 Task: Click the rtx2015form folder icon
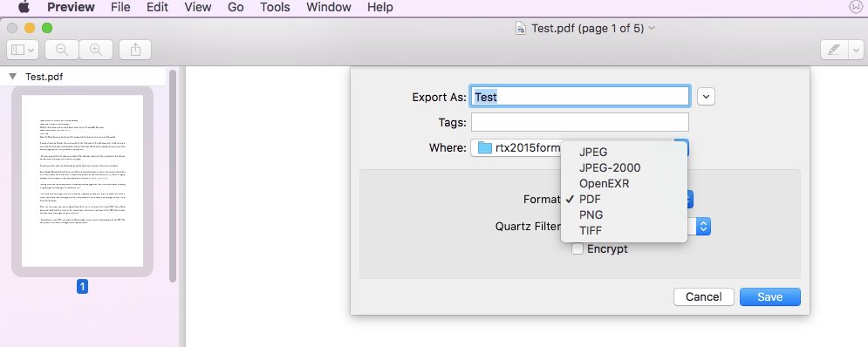pyautogui.click(x=485, y=147)
